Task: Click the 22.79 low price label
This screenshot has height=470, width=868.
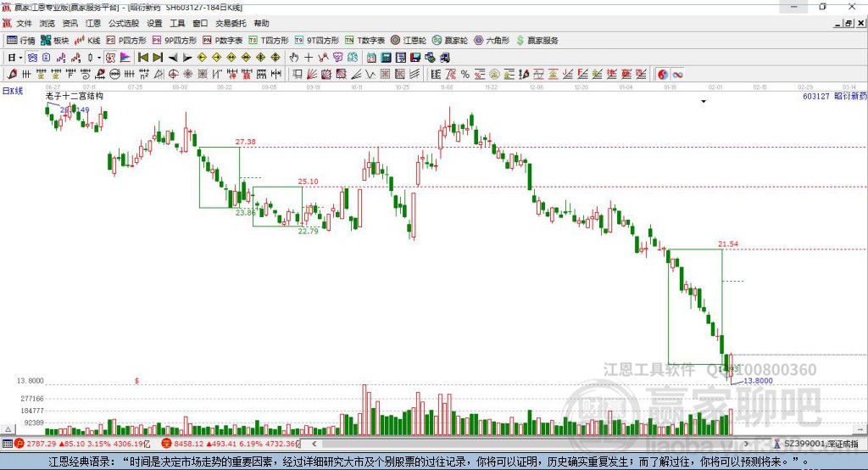Action: [x=309, y=231]
